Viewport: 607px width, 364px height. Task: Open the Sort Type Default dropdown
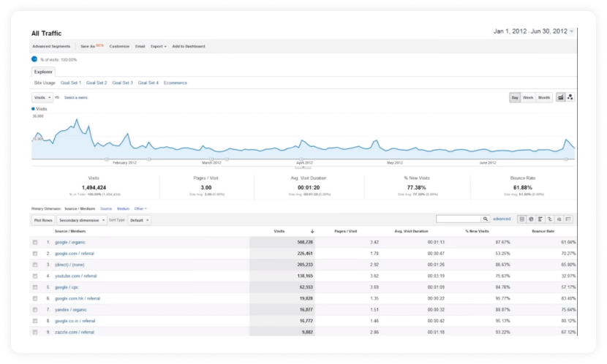(x=140, y=220)
